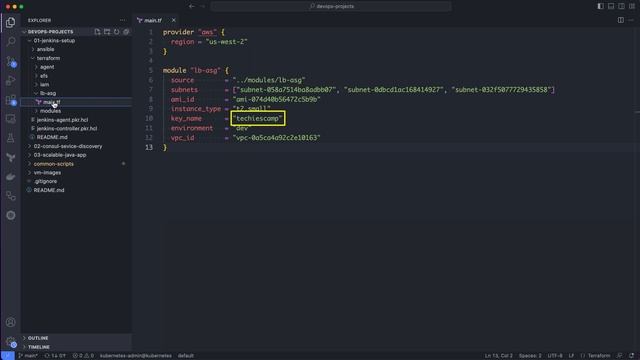Click the main branch in status bar
This screenshot has height=360, width=640.
point(28,356)
